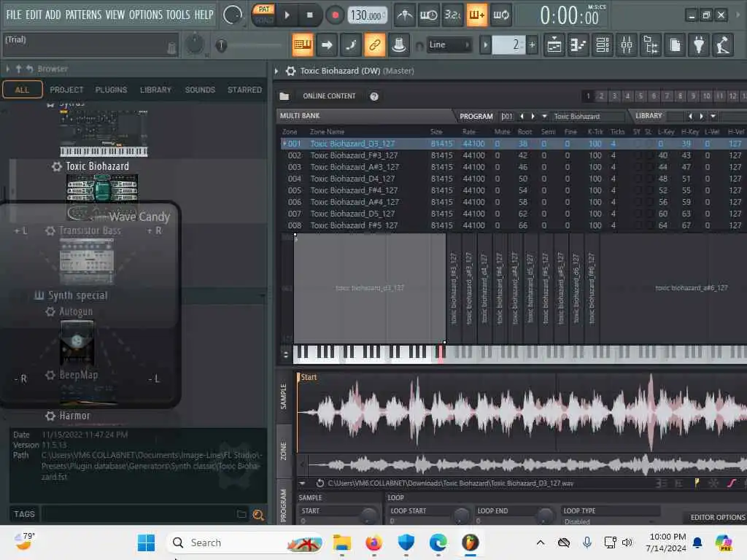Open the Line snap dropdown
This screenshot has height=560, width=747.
449,44
